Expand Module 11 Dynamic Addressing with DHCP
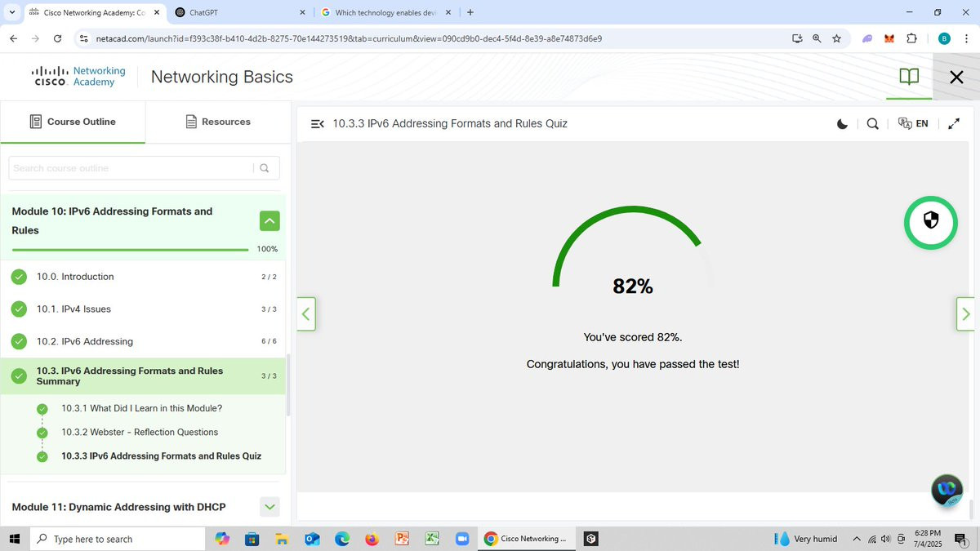Screen dimensions: 980x551 [269, 507]
